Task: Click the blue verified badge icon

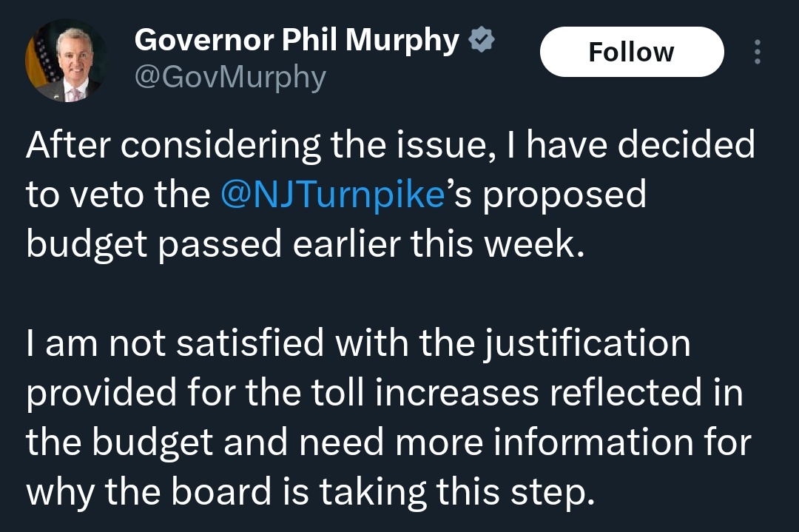Action: coord(482,41)
